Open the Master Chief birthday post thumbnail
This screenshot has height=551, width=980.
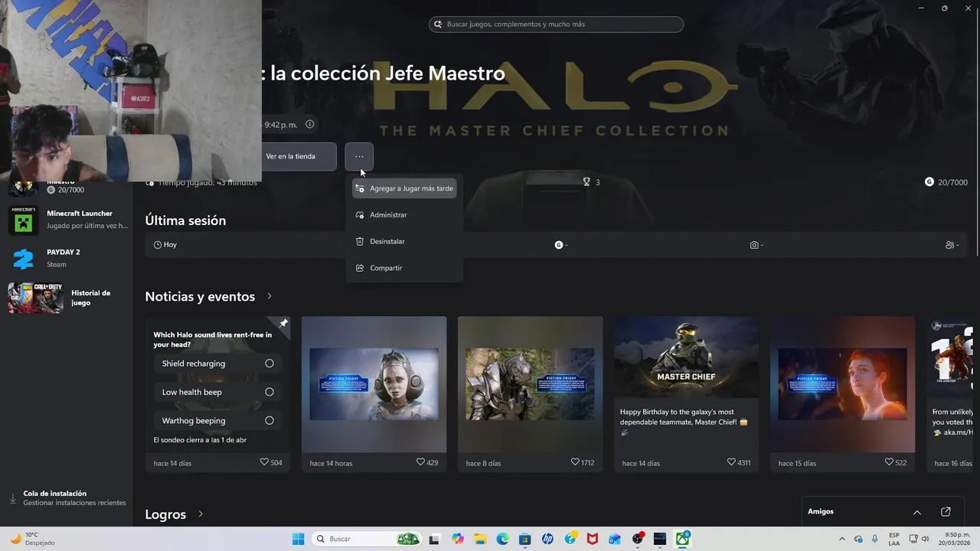(x=686, y=357)
